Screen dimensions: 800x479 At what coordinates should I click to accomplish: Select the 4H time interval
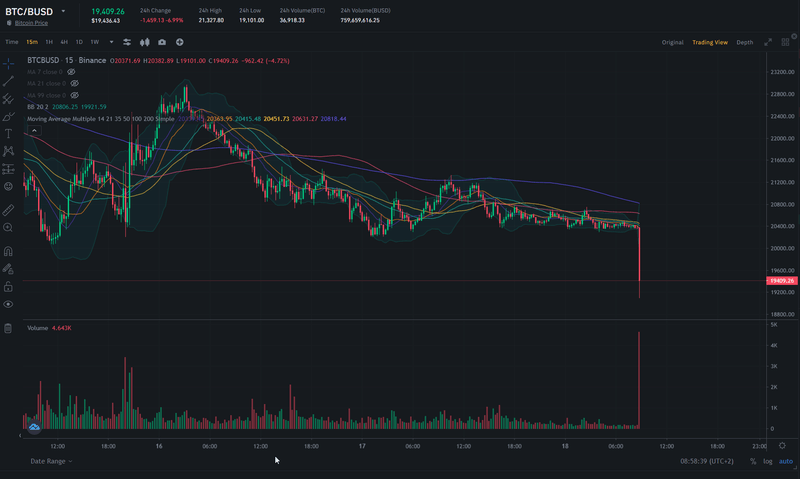click(64, 42)
